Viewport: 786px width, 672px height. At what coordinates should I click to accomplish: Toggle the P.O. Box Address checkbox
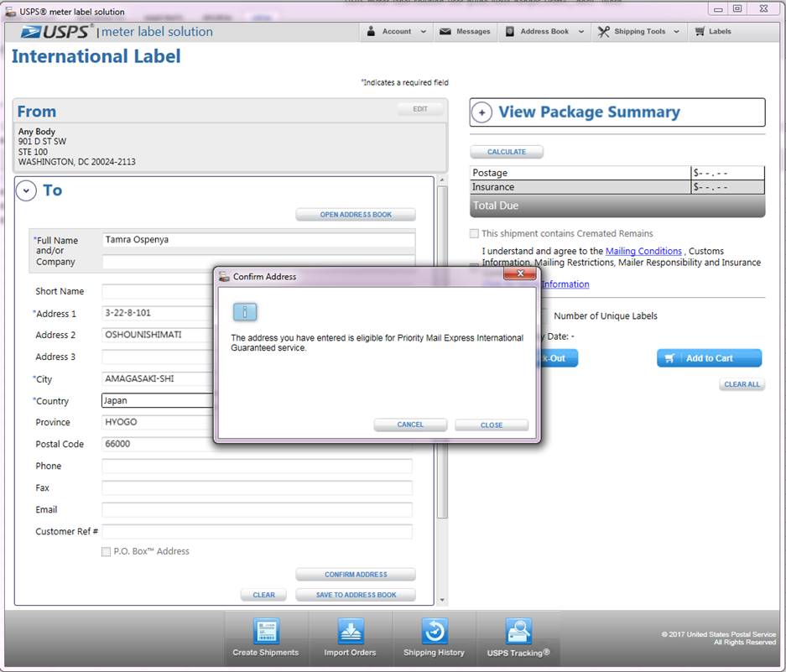(x=106, y=552)
